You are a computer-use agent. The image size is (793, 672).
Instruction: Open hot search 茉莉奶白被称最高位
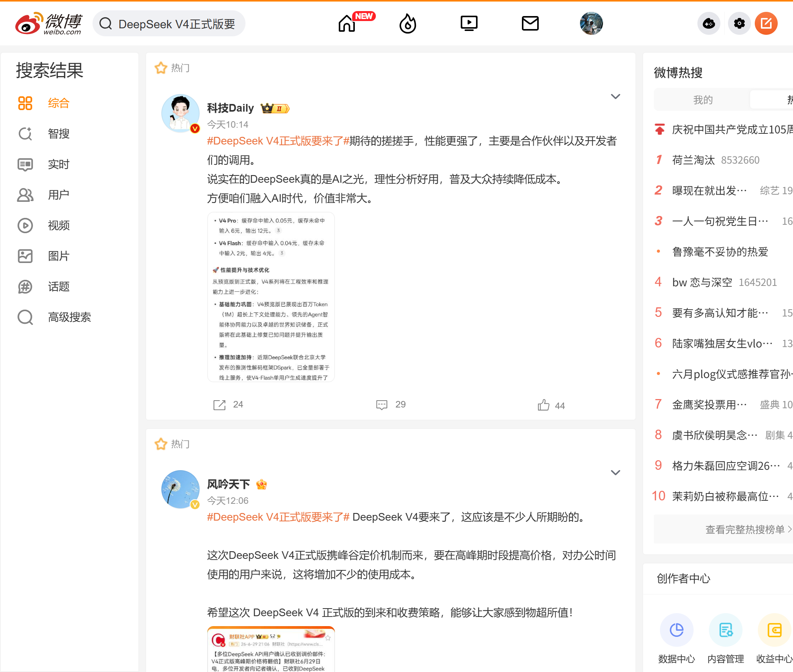click(x=725, y=497)
